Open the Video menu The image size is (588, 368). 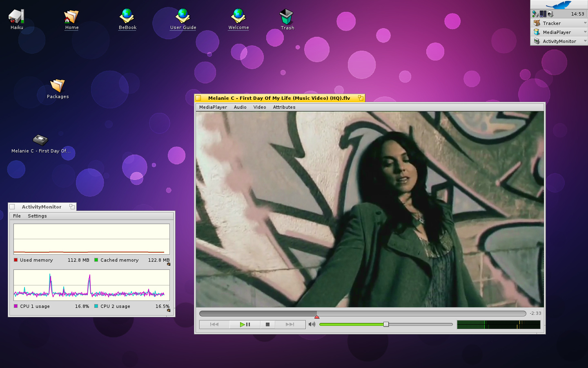[260, 107]
